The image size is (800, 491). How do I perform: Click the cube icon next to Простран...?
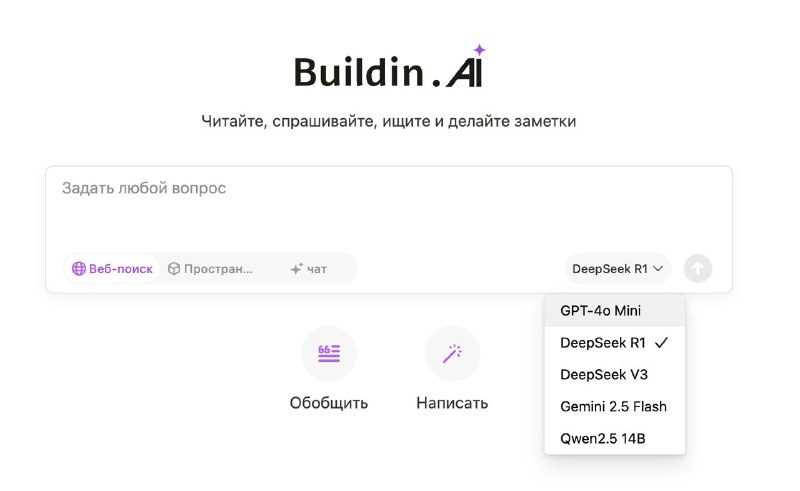click(174, 269)
